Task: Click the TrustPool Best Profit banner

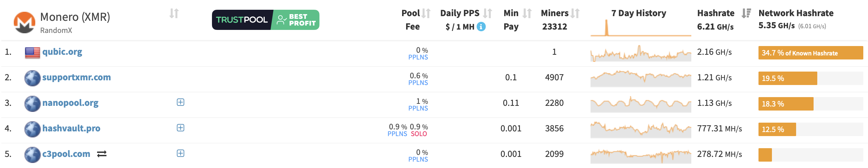Action: point(265,20)
